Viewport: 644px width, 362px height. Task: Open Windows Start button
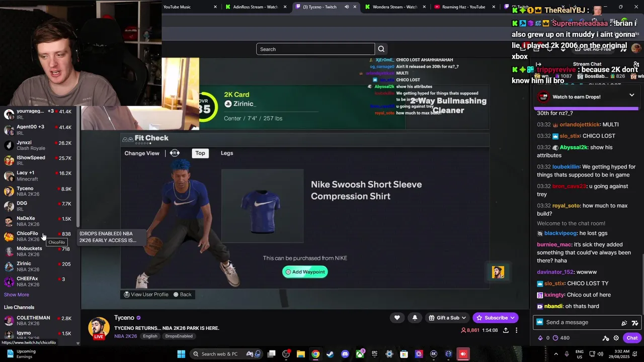coord(181,354)
